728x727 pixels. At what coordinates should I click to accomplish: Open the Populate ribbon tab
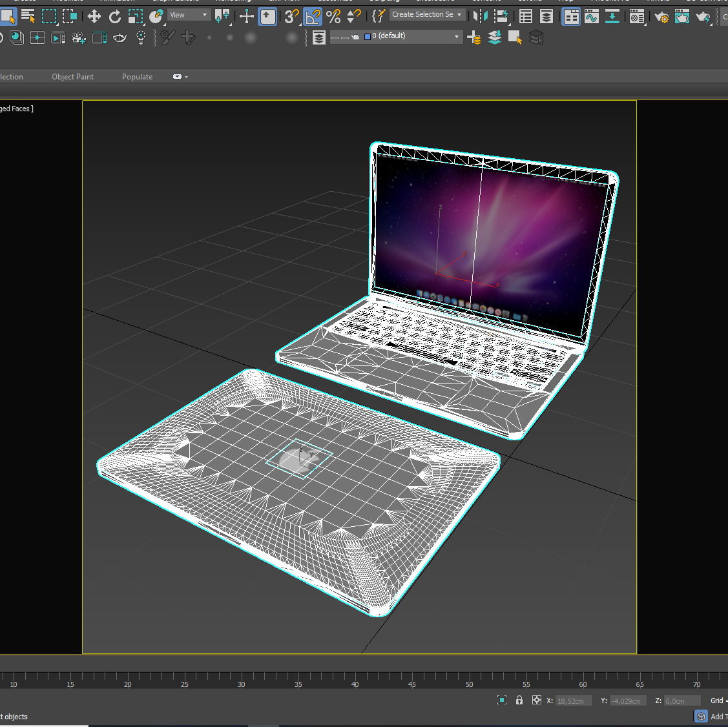coord(137,77)
